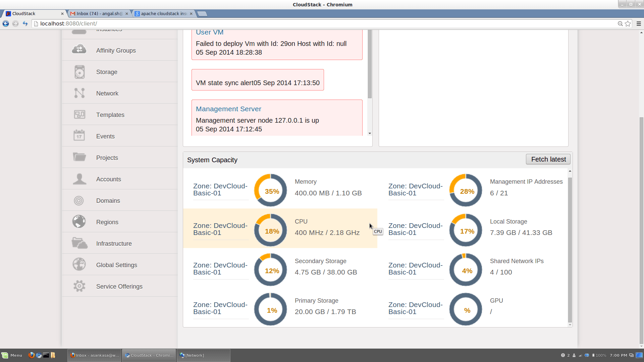Viewport: 644px width, 362px height.
Task: Click Fetch latest button
Action: click(548, 159)
